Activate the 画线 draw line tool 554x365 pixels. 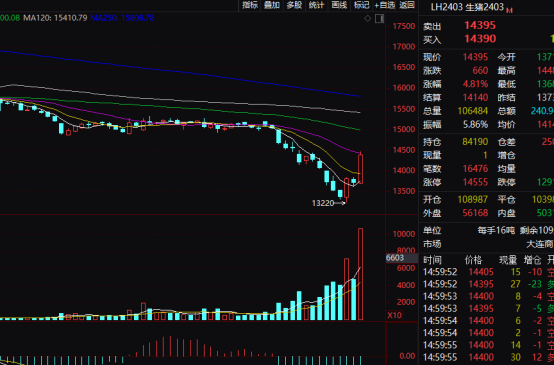pos(339,5)
